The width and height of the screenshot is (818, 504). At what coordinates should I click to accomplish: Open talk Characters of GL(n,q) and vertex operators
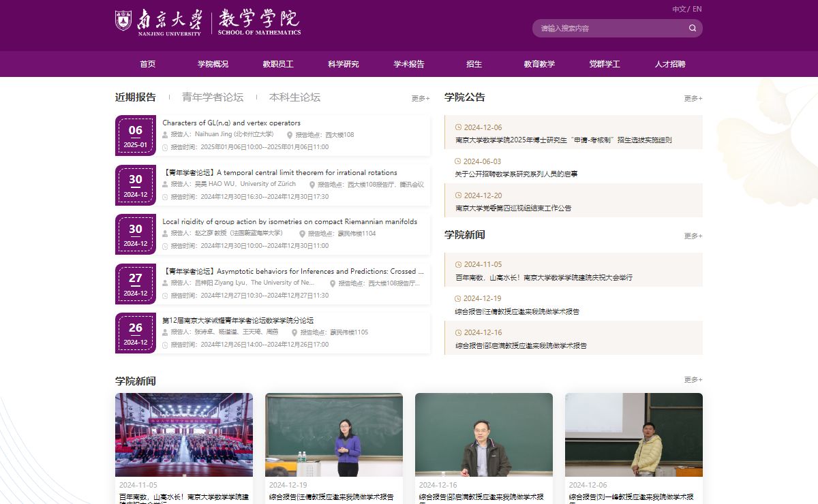coord(232,123)
